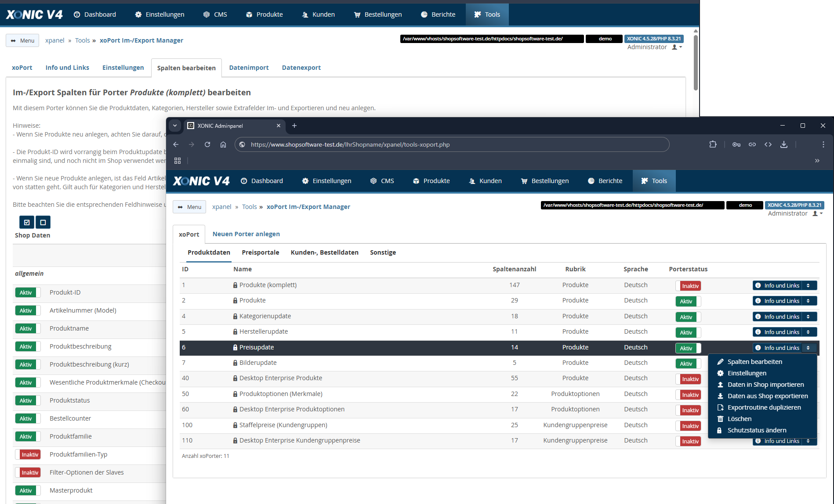Open Berichte in the back window navigation
The width and height of the screenshot is (834, 504).
click(438, 14)
